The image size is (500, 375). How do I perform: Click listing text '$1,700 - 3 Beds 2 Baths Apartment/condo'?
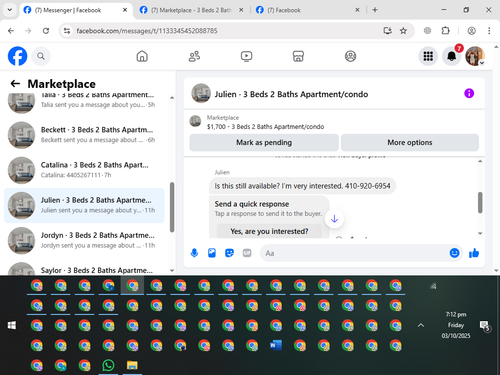click(265, 127)
